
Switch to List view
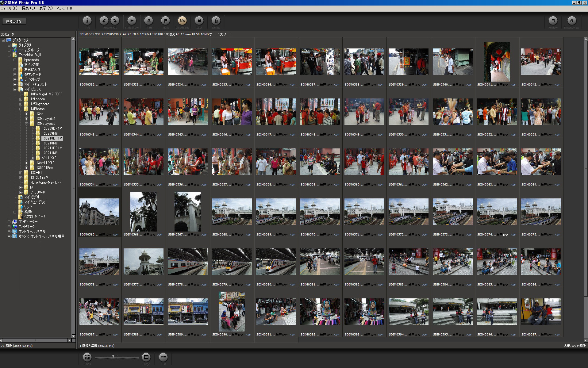163,357
